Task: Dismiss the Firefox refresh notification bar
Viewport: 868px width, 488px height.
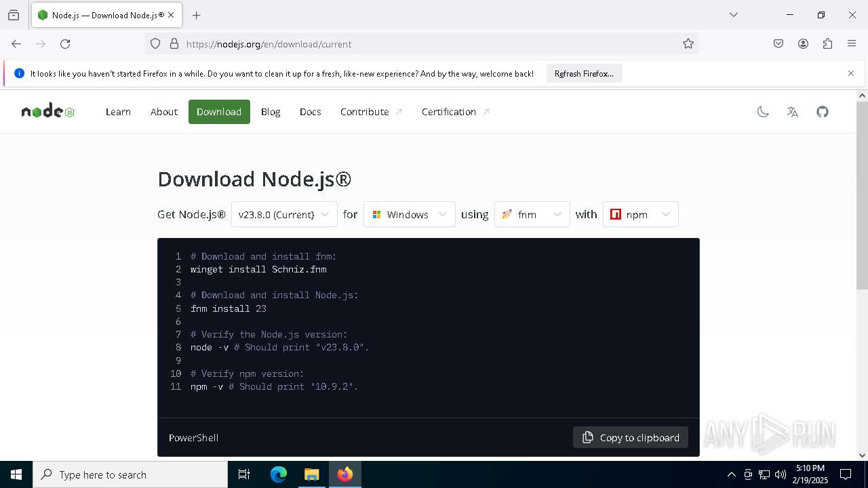Action: pos(851,73)
